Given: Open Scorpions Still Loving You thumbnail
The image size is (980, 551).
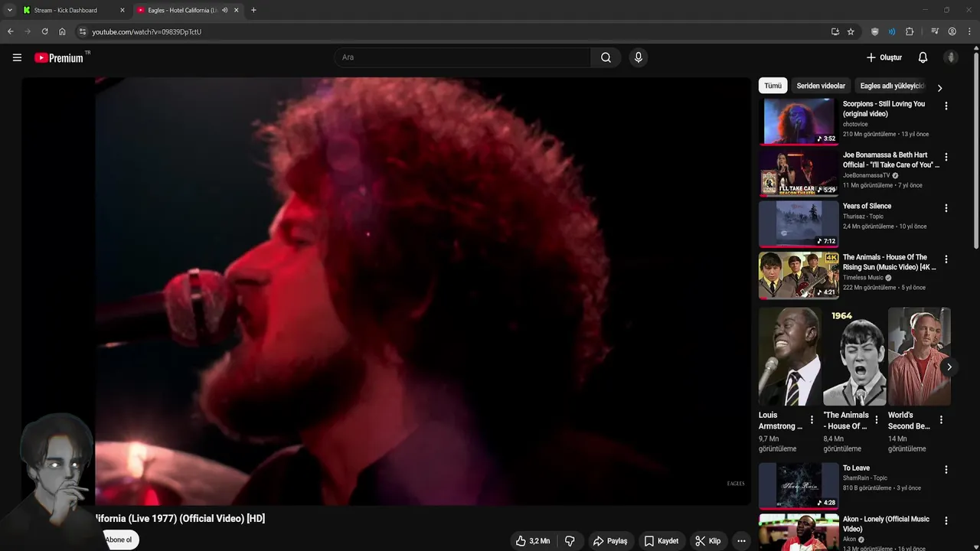Looking at the screenshot, I should pyautogui.click(x=799, y=122).
